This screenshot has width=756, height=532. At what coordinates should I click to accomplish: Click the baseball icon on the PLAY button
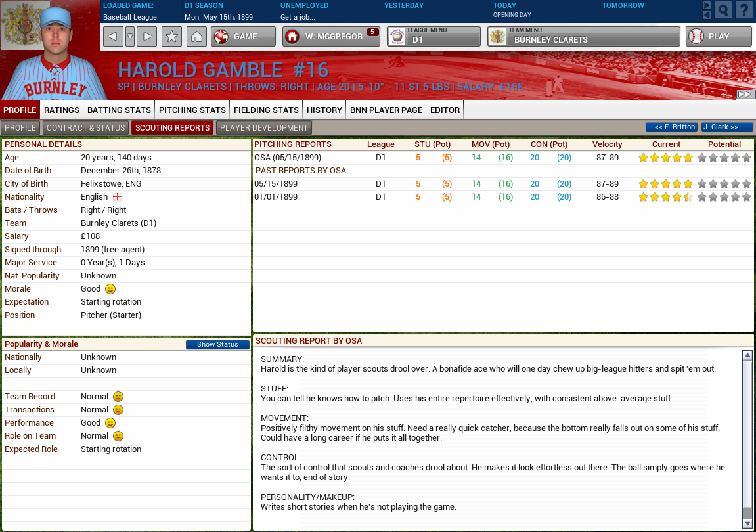[x=694, y=36]
